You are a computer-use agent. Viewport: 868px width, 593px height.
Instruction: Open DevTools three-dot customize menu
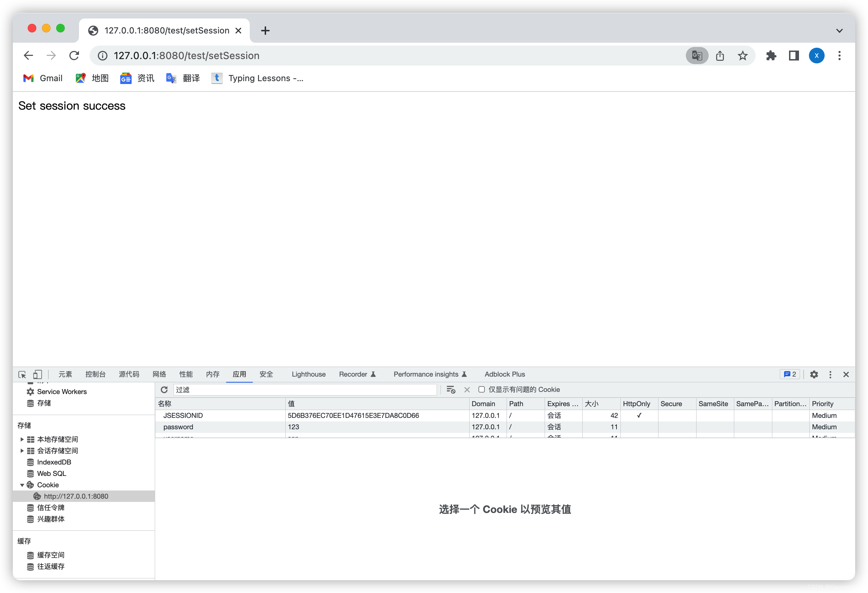[830, 374]
